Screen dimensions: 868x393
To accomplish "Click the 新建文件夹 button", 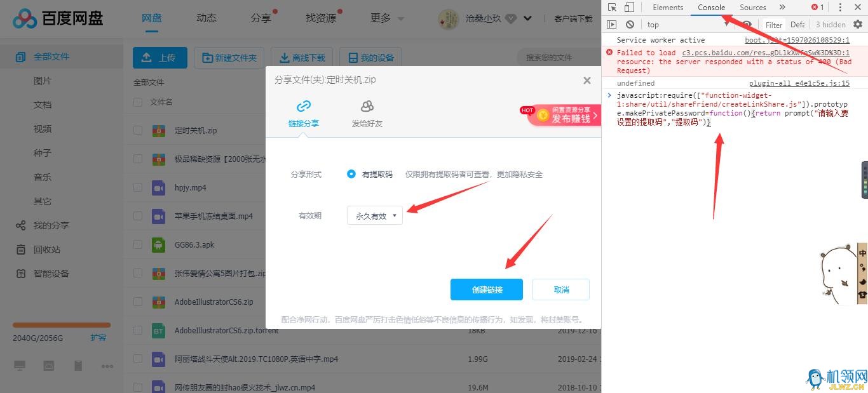I will [229, 57].
